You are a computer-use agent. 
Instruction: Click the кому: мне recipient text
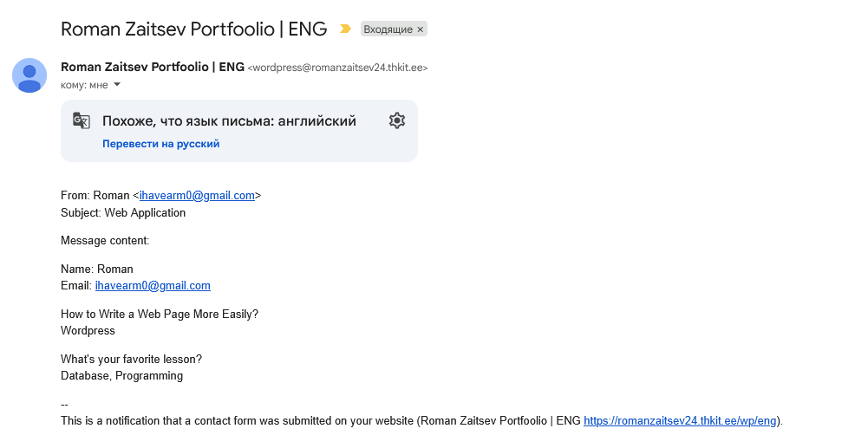84,85
